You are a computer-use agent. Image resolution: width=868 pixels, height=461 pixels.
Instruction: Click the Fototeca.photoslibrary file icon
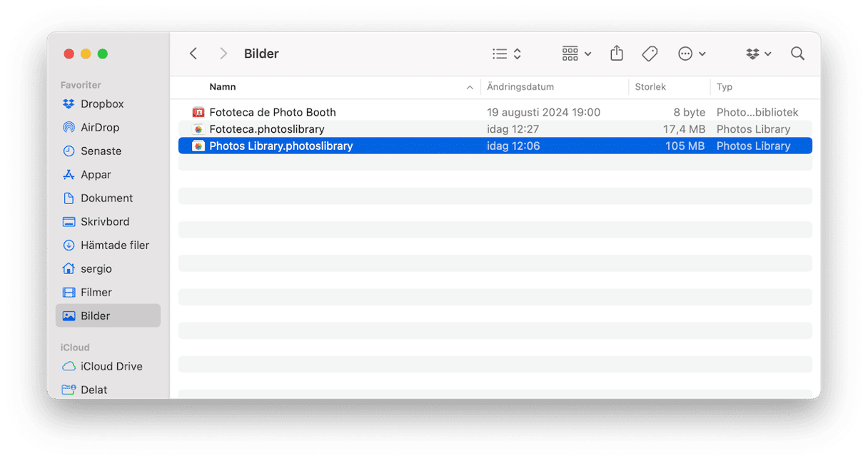198,129
